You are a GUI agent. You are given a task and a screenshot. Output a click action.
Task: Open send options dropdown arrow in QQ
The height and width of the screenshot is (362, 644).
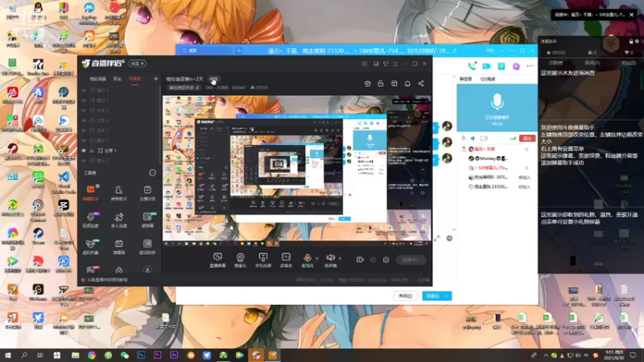pos(448,296)
